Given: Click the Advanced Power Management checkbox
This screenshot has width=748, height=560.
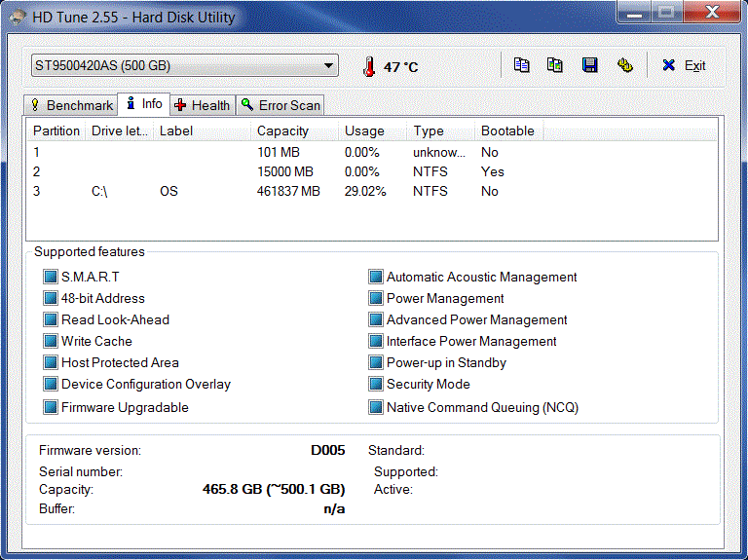Looking at the screenshot, I should click(375, 319).
